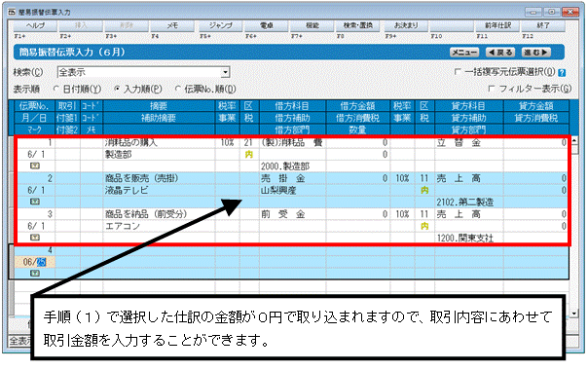Viewport: 588px width, 370px height.
Task: Open the 検索・置換 function
Action: [358, 26]
